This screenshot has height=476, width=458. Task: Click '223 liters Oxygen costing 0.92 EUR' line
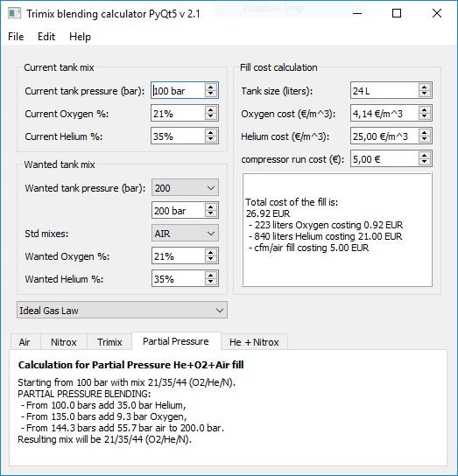coord(326,225)
